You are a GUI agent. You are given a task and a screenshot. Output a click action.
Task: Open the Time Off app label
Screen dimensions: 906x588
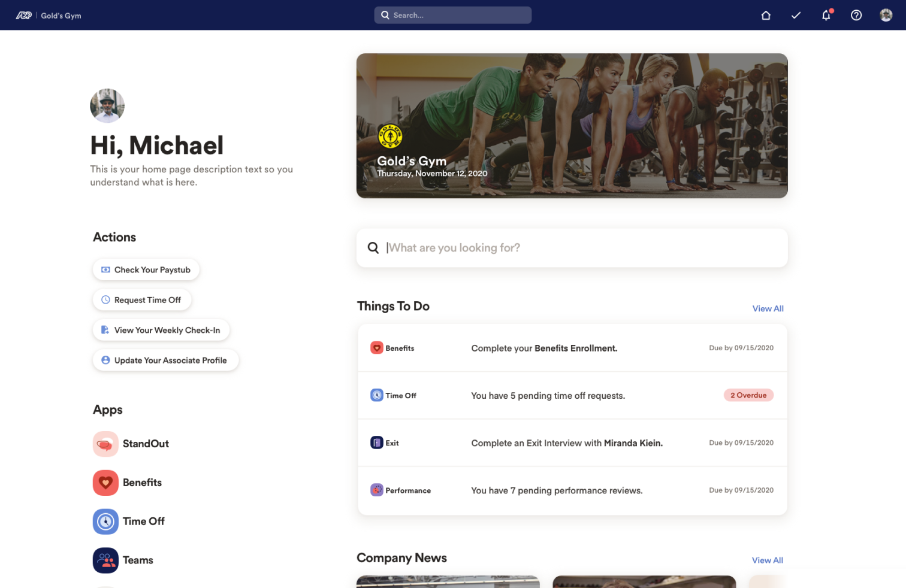144,522
